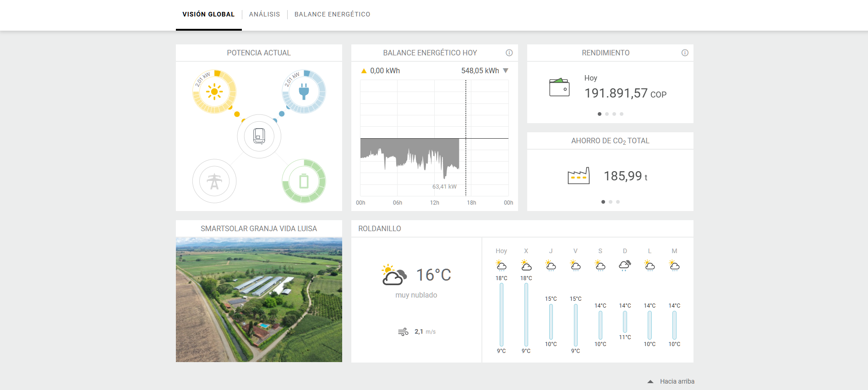Click the green battery storage icon
This screenshot has height=390, width=868.
[304, 181]
